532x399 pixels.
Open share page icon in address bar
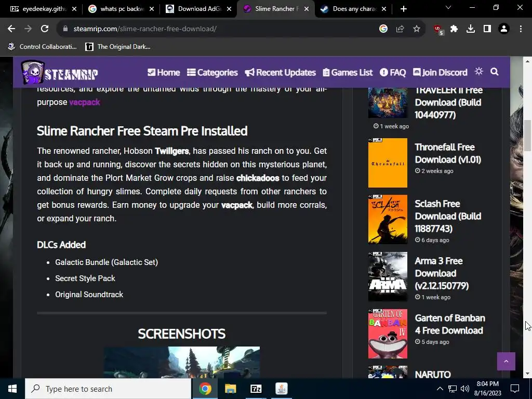[x=400, y=29]
